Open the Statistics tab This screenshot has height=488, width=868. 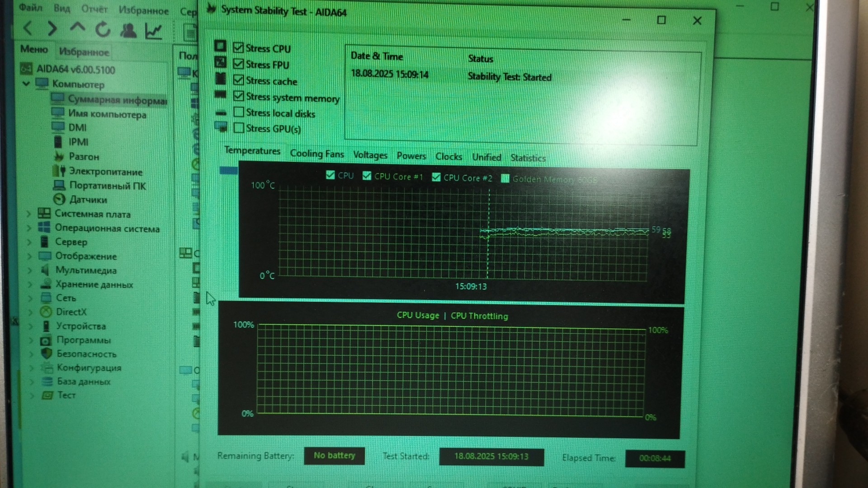[528, 158]
